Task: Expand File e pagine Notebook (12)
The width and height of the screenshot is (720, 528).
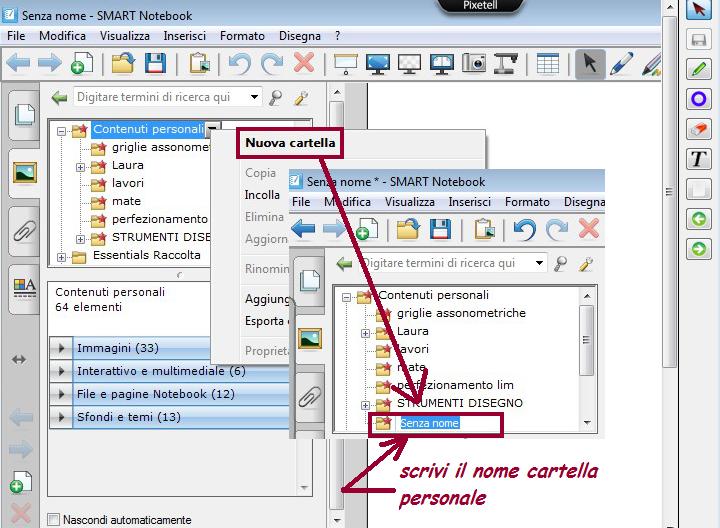Action: pos(61,394)
